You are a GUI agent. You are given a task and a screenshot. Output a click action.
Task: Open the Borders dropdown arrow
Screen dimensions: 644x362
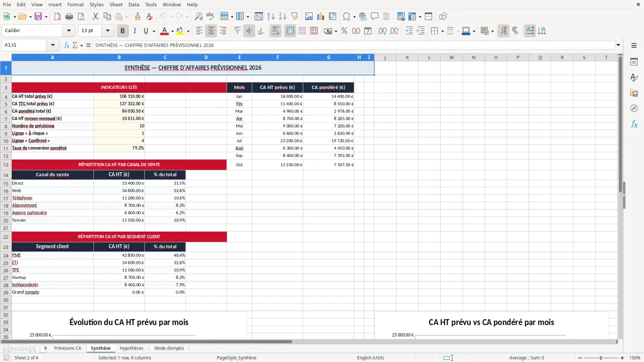(x=442, y=31)
